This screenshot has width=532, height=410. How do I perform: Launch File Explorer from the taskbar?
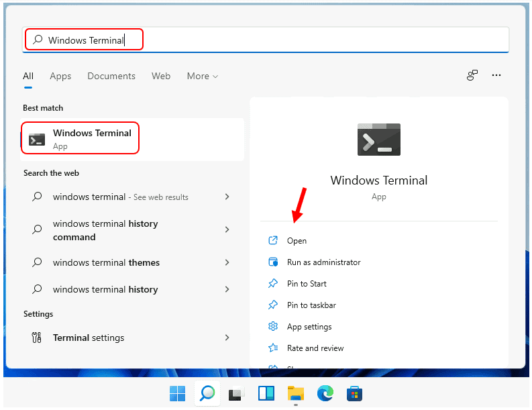pos(296,393)
